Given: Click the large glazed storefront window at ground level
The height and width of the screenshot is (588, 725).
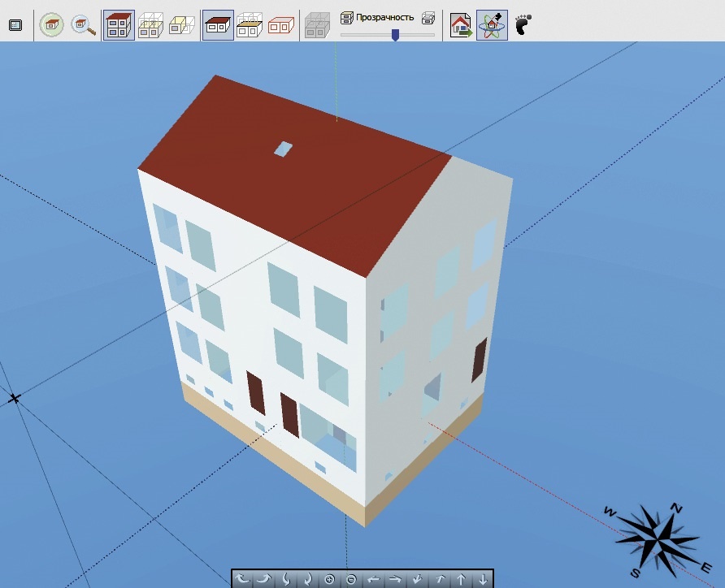Looking at the screenshot, I should [x=328, y=438].
